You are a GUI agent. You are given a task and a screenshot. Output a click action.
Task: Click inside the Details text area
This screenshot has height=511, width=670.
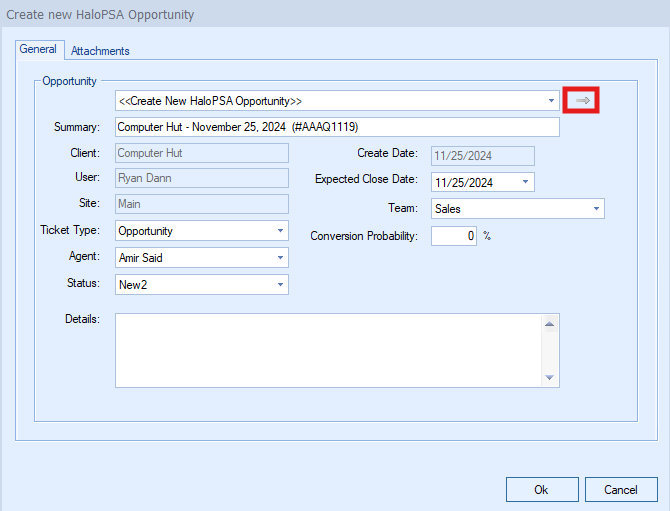327,349
